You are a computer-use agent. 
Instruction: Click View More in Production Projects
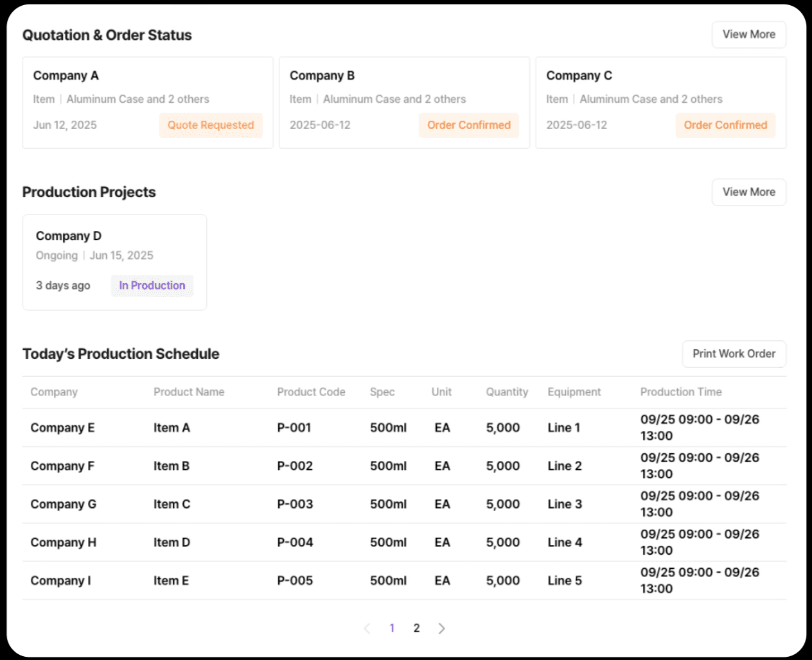(x=748, y=192)
